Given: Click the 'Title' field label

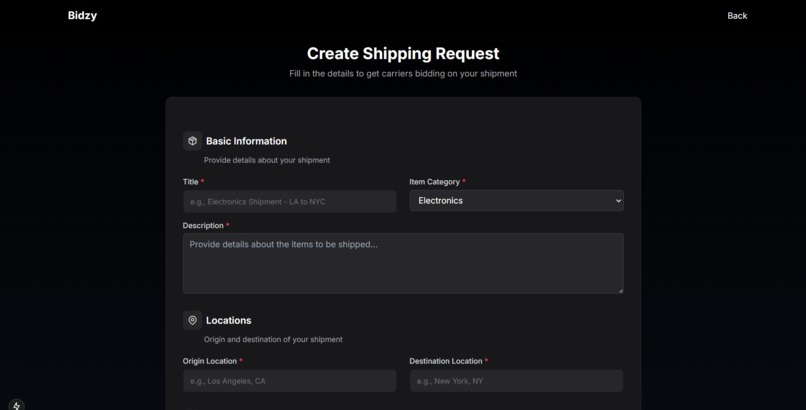Looking at the screenshot, I should point(190,182).
